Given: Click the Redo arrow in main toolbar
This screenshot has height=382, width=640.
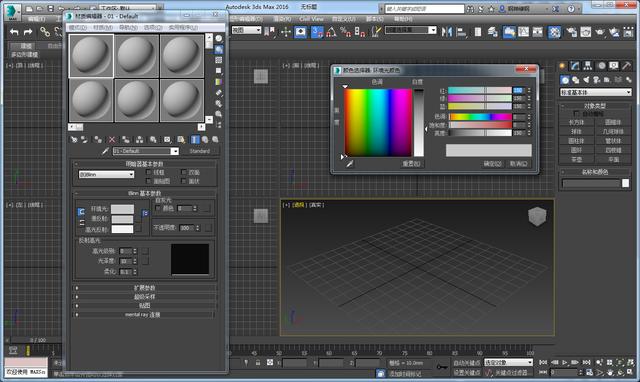Looking at the screenshot, I should tap(28, 32).
